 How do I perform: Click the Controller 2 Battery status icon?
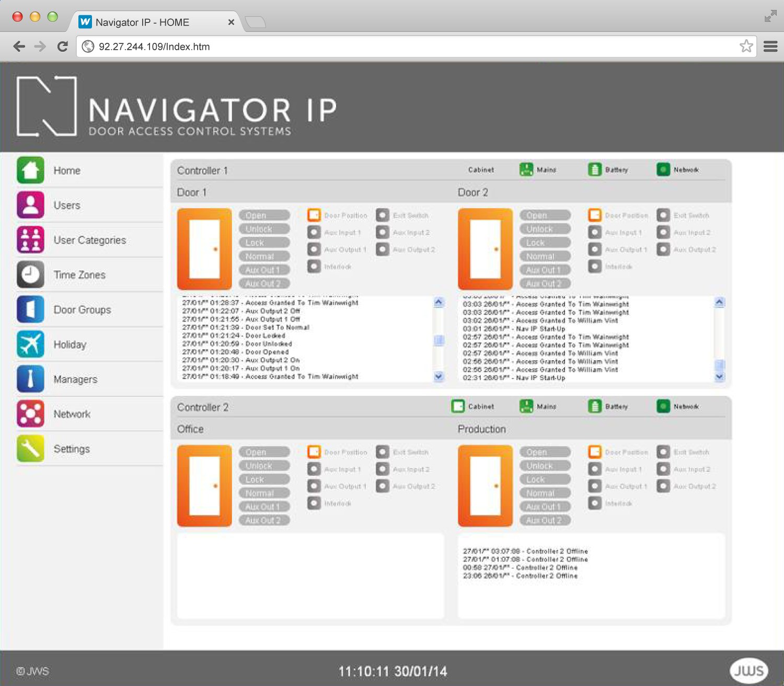[595, 406]
